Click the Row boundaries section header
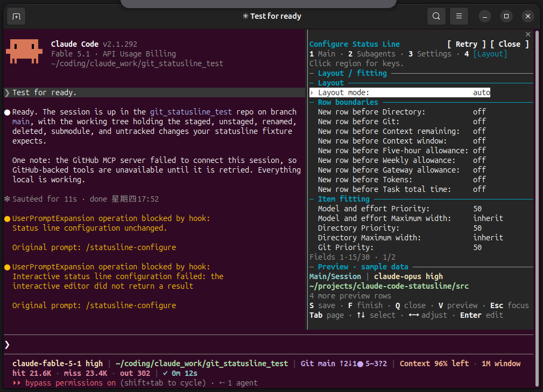This screenshot has height=392, width=543. click(348, 102)
